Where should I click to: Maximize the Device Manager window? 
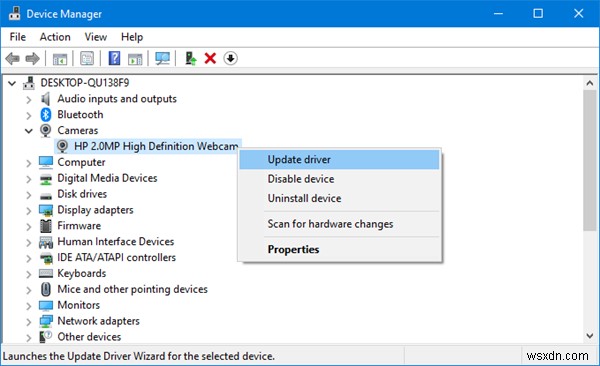click(x=538, y=14)
